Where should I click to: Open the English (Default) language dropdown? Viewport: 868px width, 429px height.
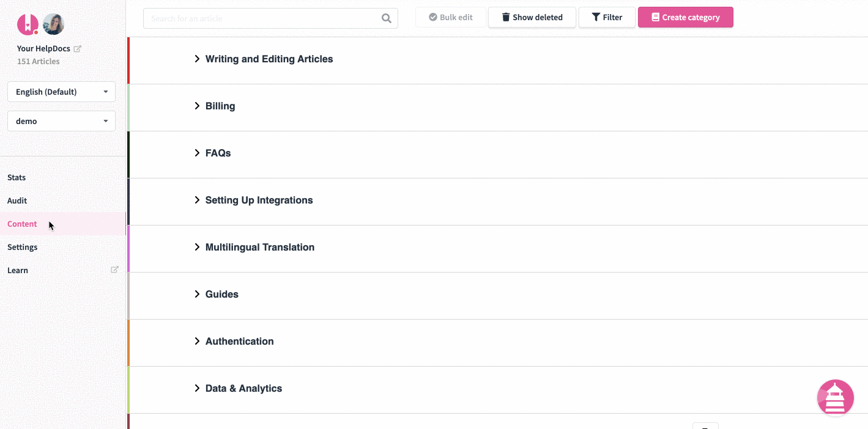click(x=61, y=92)
